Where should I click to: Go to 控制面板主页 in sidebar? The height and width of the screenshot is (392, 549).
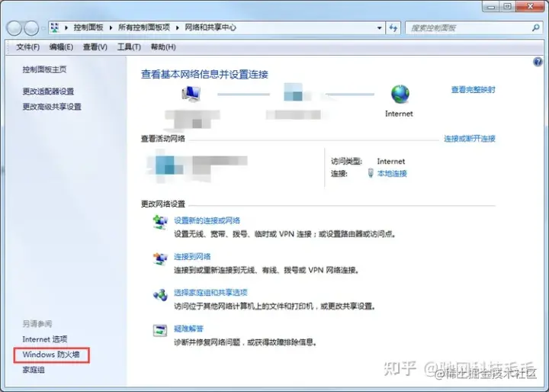tap(44, 69)
